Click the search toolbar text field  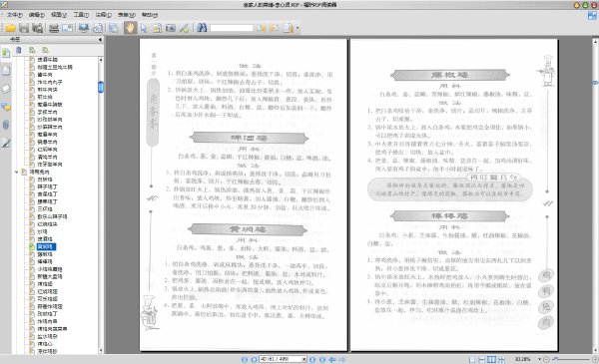point(232,28)
